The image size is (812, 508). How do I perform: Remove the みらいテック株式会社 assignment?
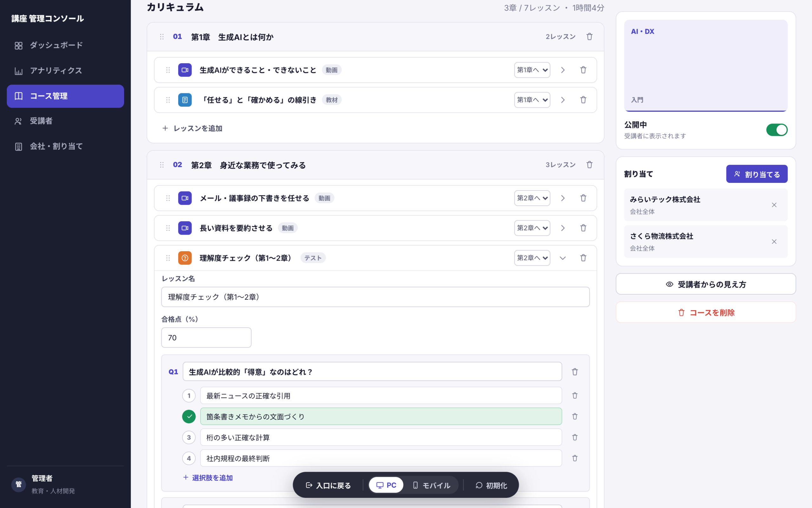click(x=774, y=205)
